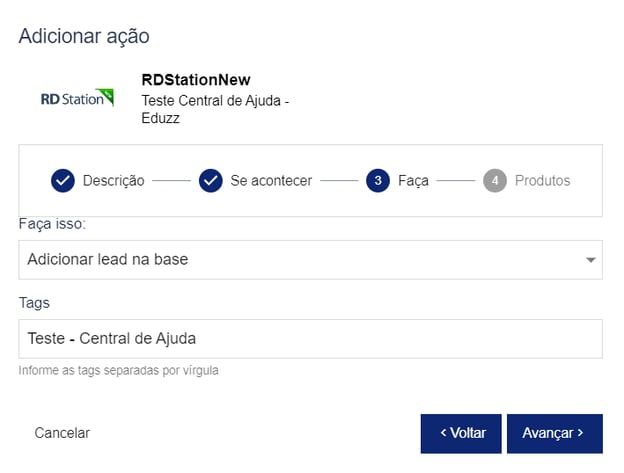Select the Faça step label
Screen dimensions: 624x473
click(x=413, y=181)
